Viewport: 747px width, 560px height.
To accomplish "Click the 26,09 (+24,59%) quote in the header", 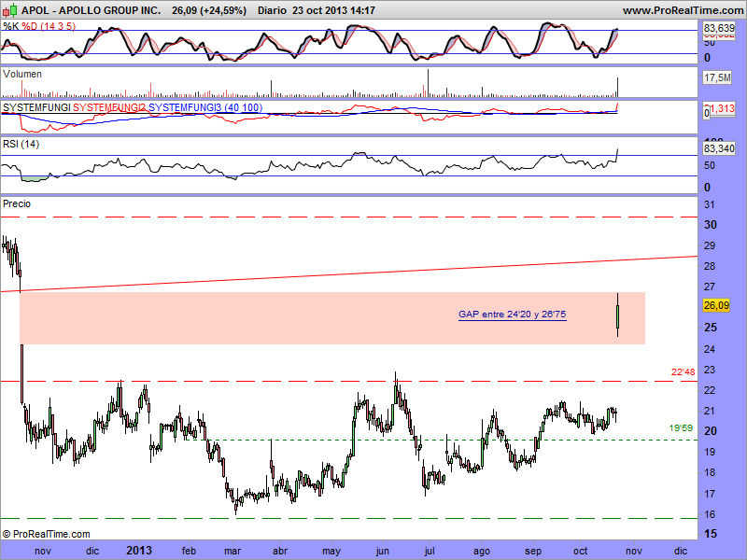I will (209, 10).
